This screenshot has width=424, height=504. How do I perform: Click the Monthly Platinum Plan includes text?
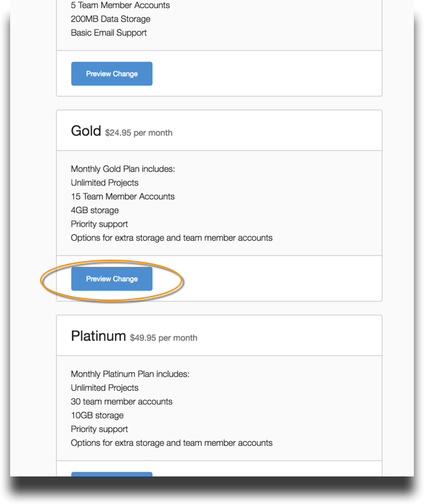click(x=130, y=373)
